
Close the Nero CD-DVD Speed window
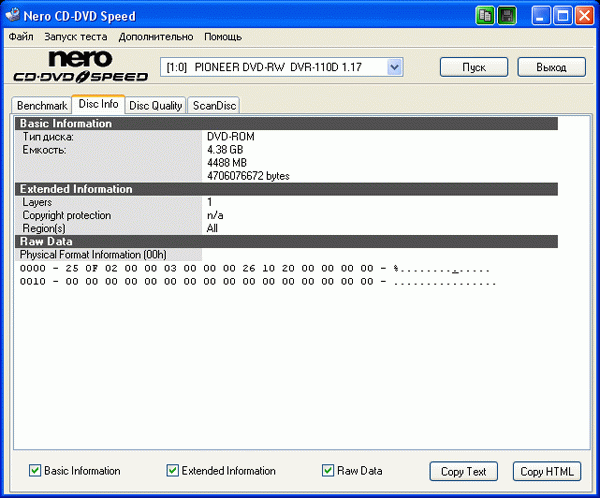[584, 16]
